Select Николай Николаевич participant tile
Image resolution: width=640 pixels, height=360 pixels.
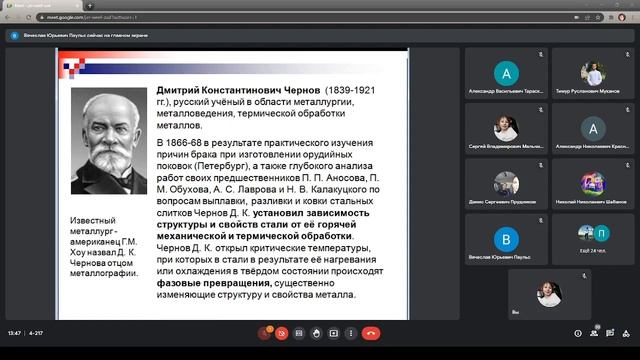click(x=593, y=184)
